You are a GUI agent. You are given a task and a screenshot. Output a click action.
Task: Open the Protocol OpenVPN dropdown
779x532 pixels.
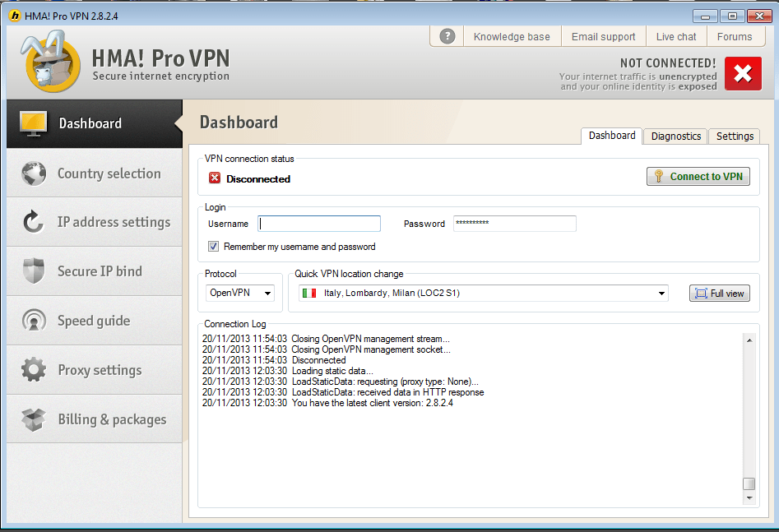(240, 293)
